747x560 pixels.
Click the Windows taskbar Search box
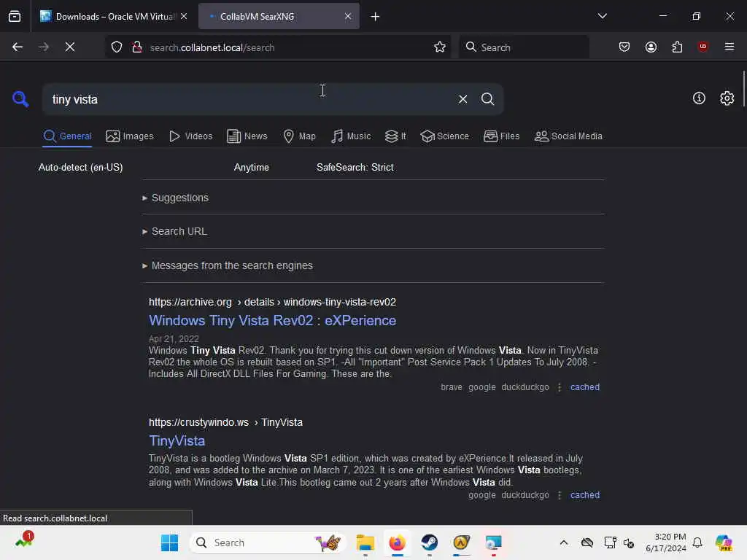(x=269, y=542)
